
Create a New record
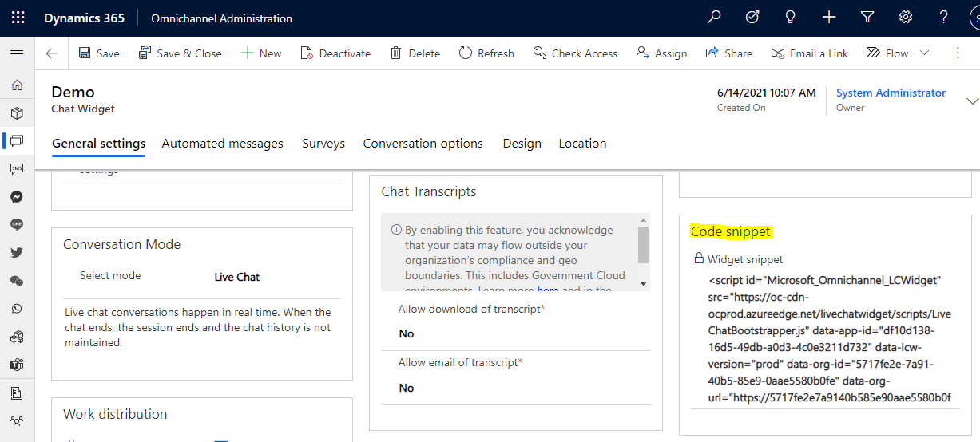261,53
